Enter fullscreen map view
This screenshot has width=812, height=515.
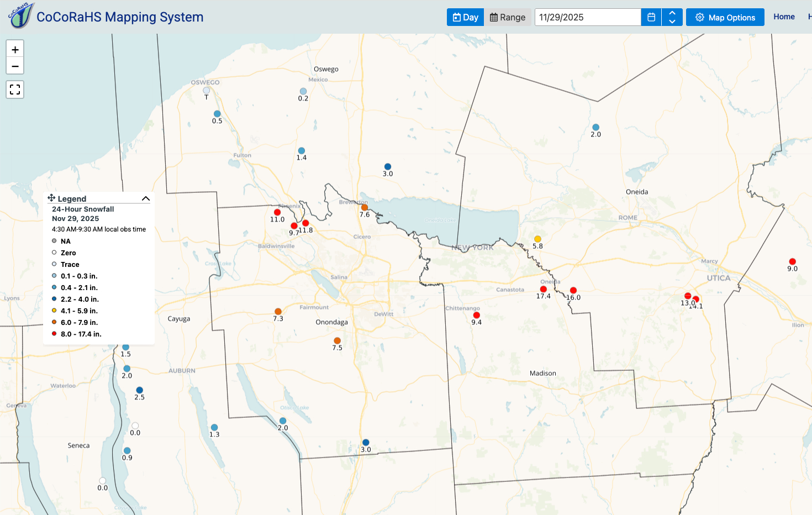coord(15,89)
